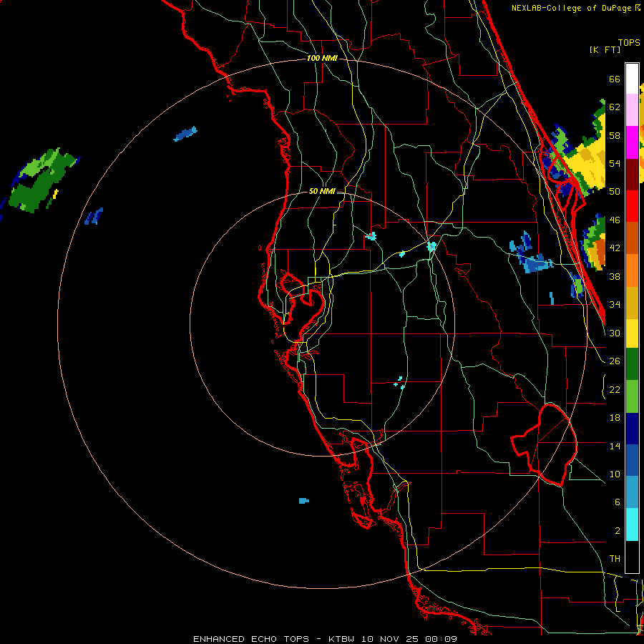Select the gold swatch in the color scale
This screenshot has width=644, height=644.
(632, 303)
